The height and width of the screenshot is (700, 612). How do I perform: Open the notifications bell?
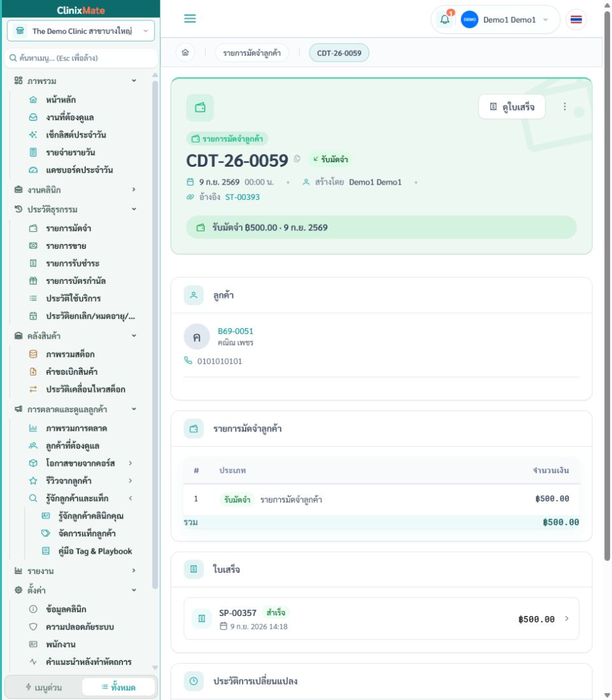point(445,19)
